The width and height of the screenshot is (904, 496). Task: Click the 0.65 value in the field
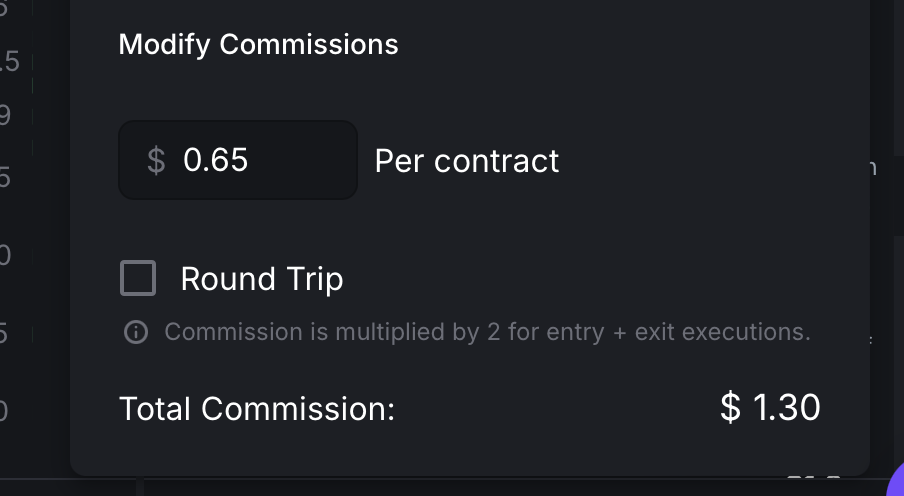[215, 160]
